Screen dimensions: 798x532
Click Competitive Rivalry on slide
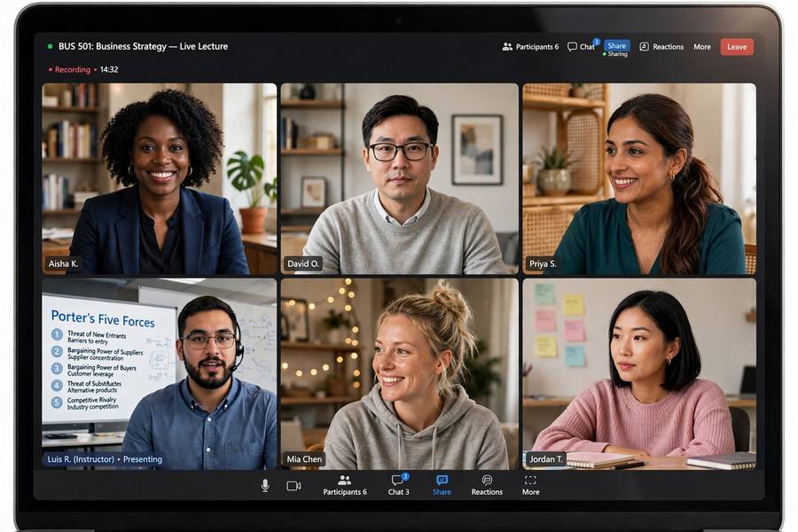(91, 400)
